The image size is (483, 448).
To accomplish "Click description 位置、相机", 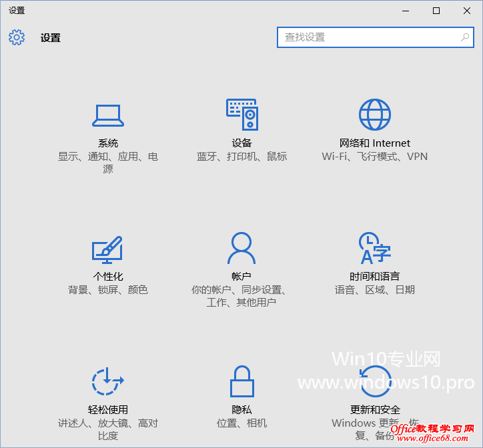I will click(241, 423).
